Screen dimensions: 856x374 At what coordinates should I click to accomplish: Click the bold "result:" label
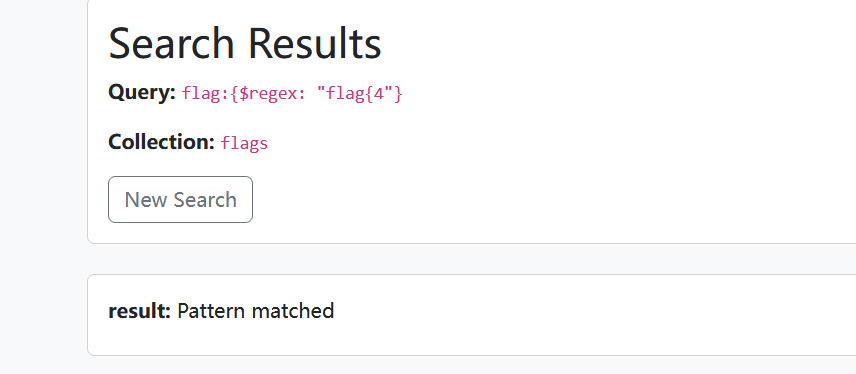click(140, 311)
